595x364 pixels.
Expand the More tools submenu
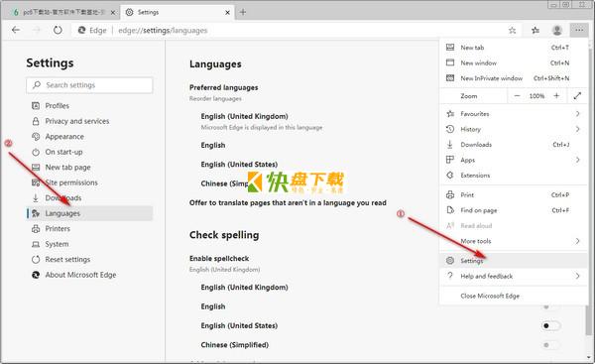513,241
